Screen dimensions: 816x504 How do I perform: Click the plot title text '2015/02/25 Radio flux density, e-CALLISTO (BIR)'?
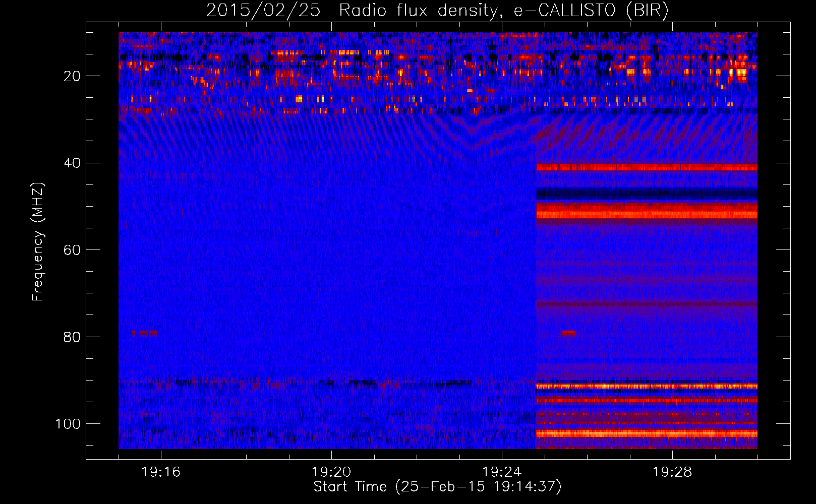point(437,10)
